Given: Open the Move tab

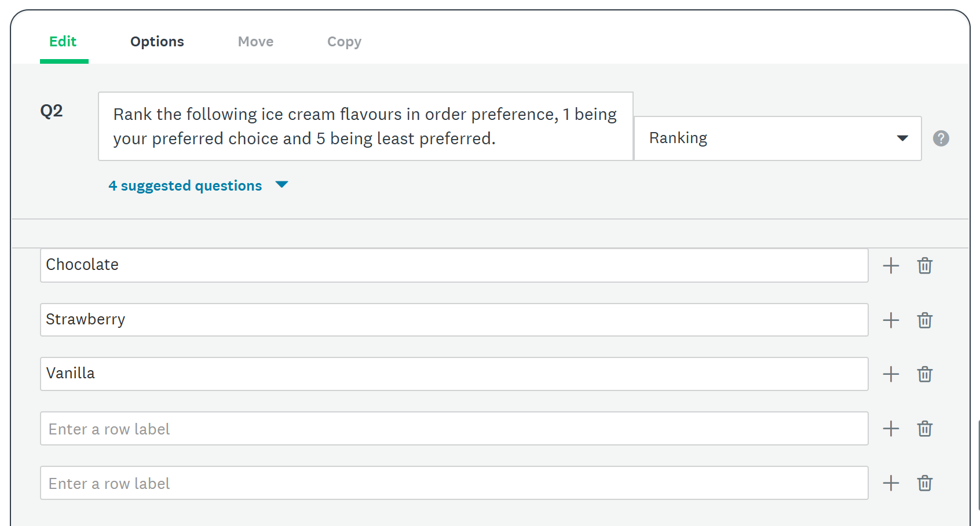Looking at the screenshot, I should pos(255,42).
